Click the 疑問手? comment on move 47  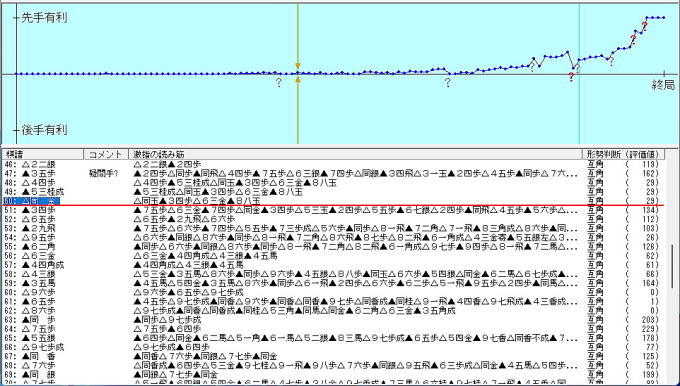pyautogui.click(x=103, y=174)
